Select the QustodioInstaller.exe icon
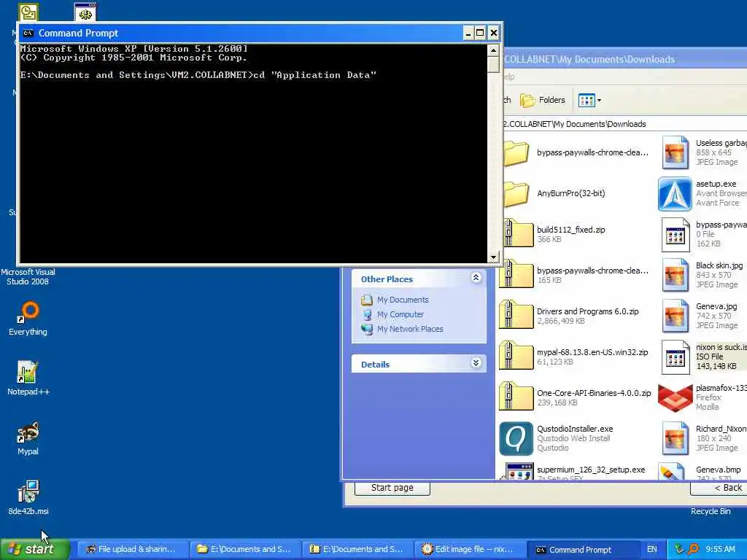The height and width of the screenshot is (560, 747). click(x=516, y=438)
